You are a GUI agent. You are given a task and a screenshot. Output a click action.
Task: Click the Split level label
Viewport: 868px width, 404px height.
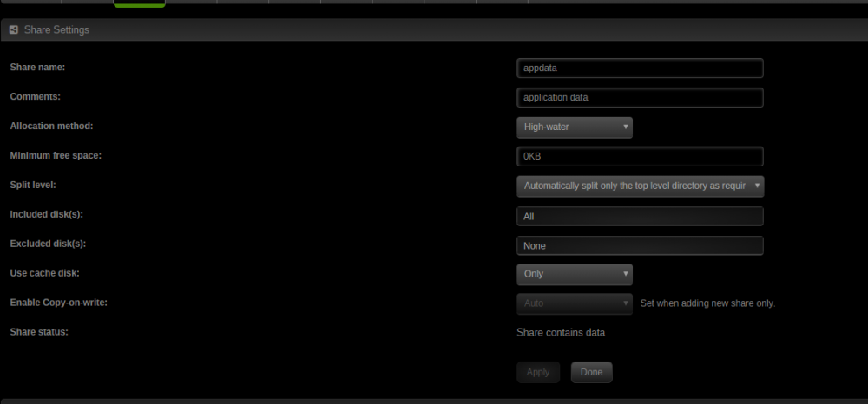pyautogui.click(x=33, y=185)
